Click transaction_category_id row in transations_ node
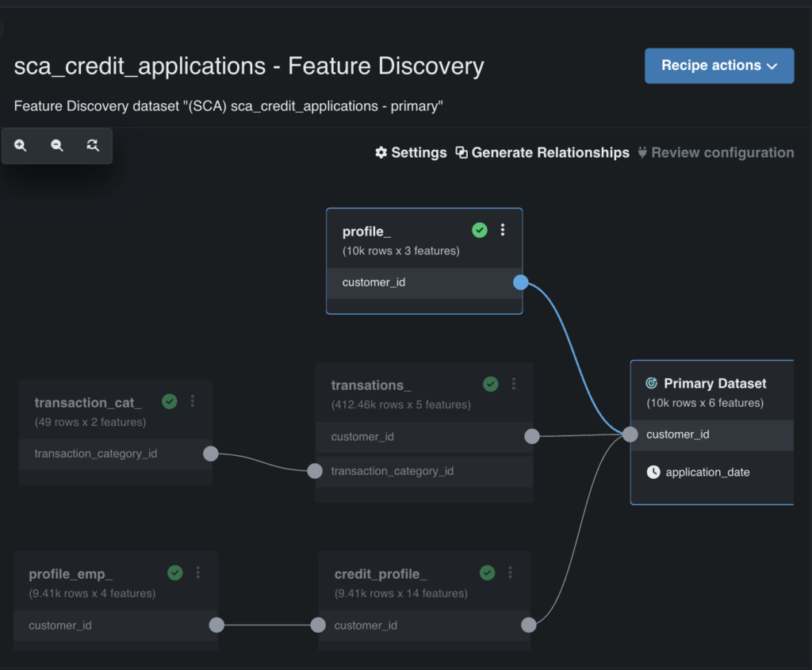812x670 pixels. pos(424,472)
